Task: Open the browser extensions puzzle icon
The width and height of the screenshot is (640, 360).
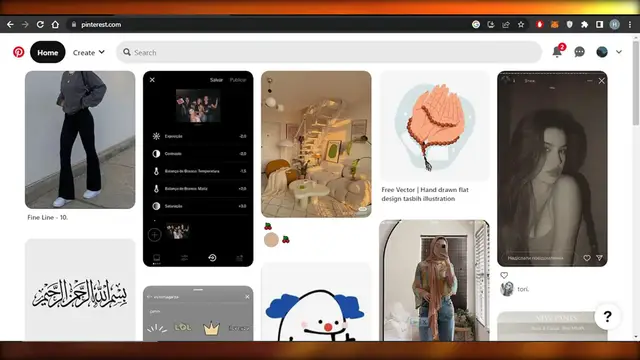Action: tap(584, 24)
